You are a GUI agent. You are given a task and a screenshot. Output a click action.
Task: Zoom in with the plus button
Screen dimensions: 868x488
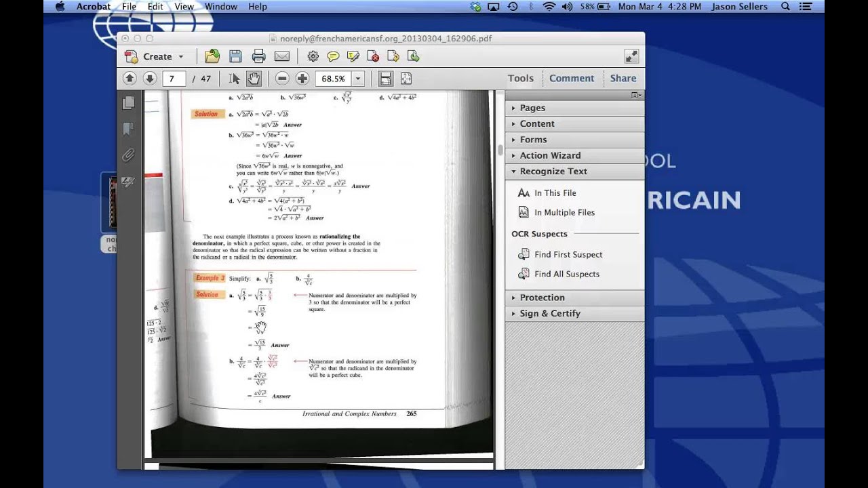[x=302, y=79]
